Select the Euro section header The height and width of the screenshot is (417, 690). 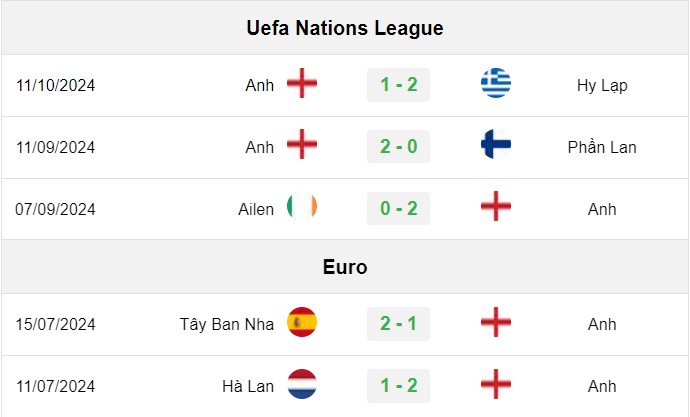tap(345, 267)
